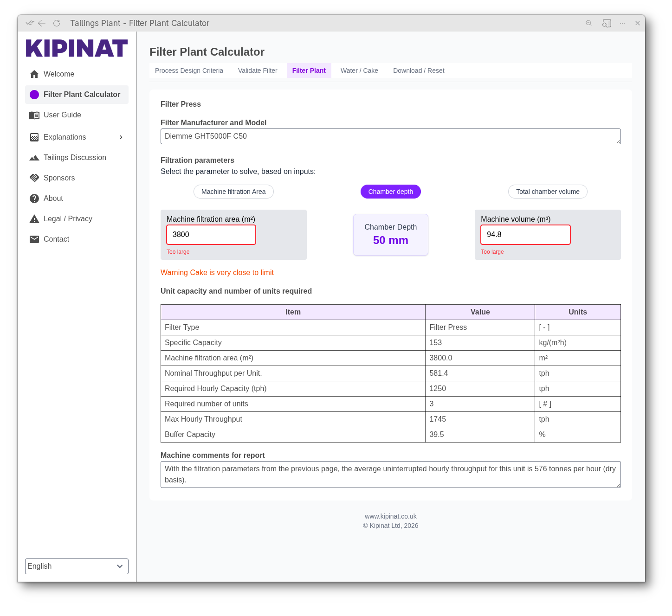This screenshot has height=616, width=672.
Task: Click the cast/devices icon in title bar
Action: click(x=607, y=23)
